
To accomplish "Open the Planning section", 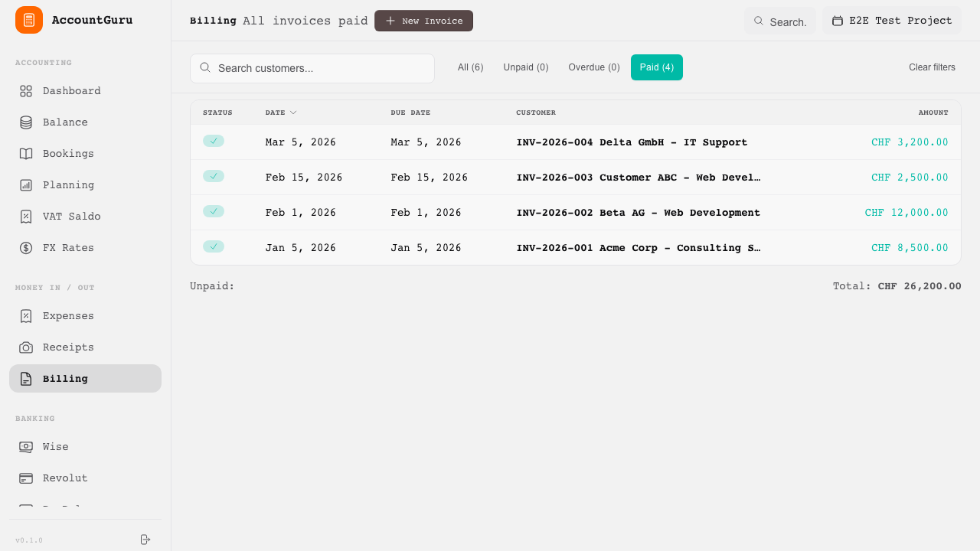I will 68,184.
